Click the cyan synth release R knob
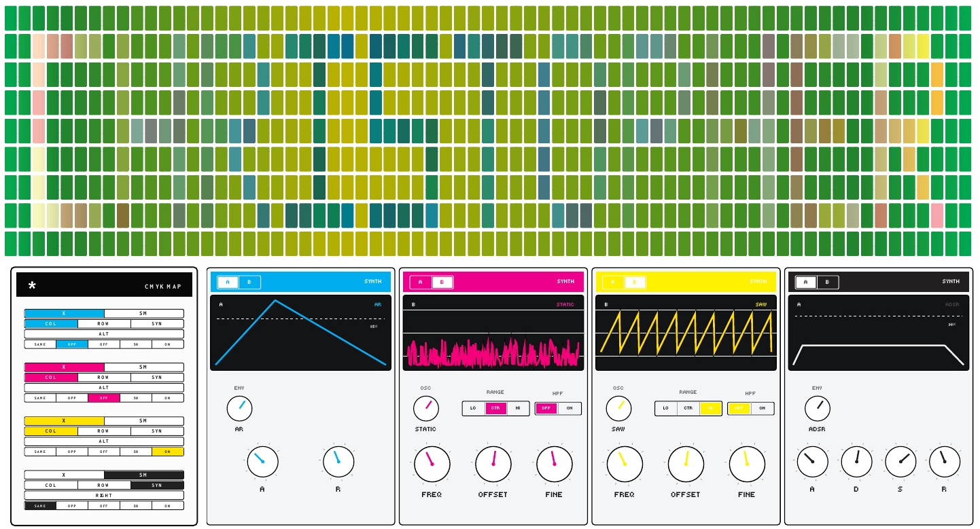Image resolution: width=980 pixels, height=529 pixels. (x=338, y=461)
